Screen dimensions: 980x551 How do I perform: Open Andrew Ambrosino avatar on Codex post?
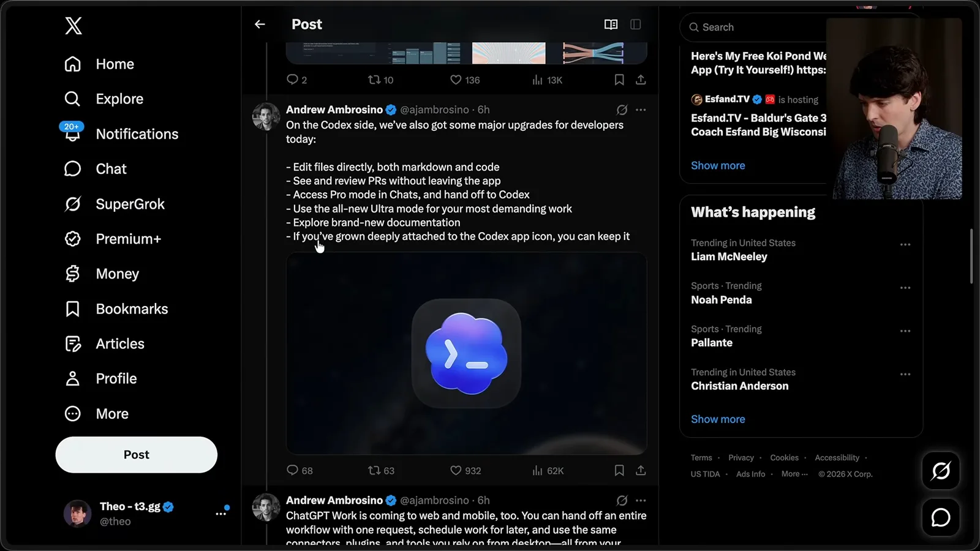266,116
